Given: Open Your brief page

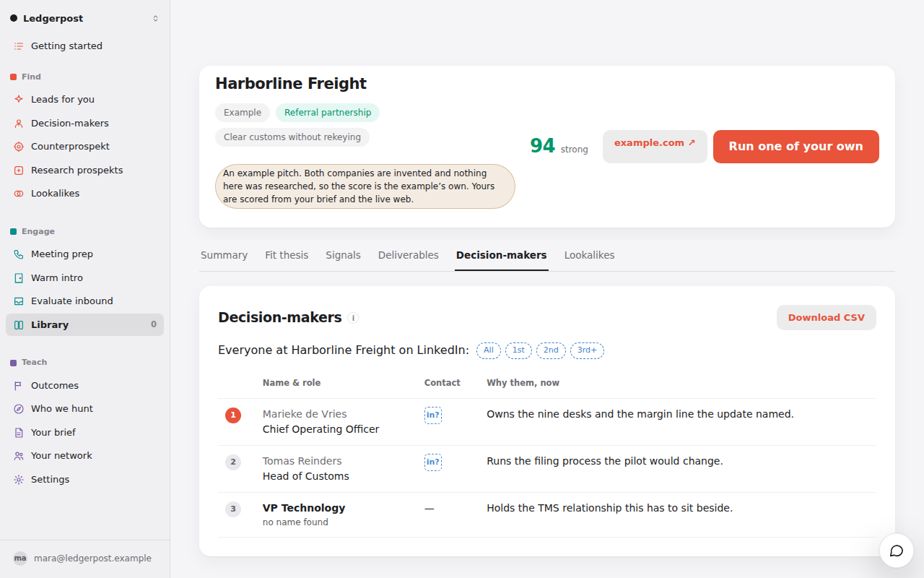Looking at the screenshot, I should tap(84, 433).
